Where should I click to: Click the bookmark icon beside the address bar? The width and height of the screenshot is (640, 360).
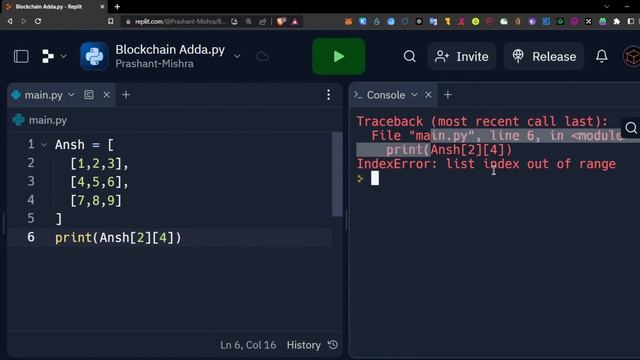tap(111, 21)
